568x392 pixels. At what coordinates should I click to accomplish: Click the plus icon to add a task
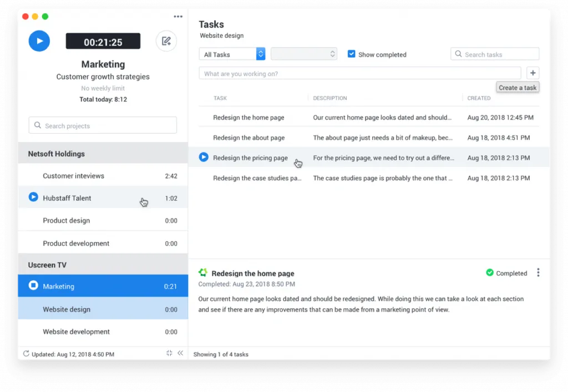click(x=532, y=73)
